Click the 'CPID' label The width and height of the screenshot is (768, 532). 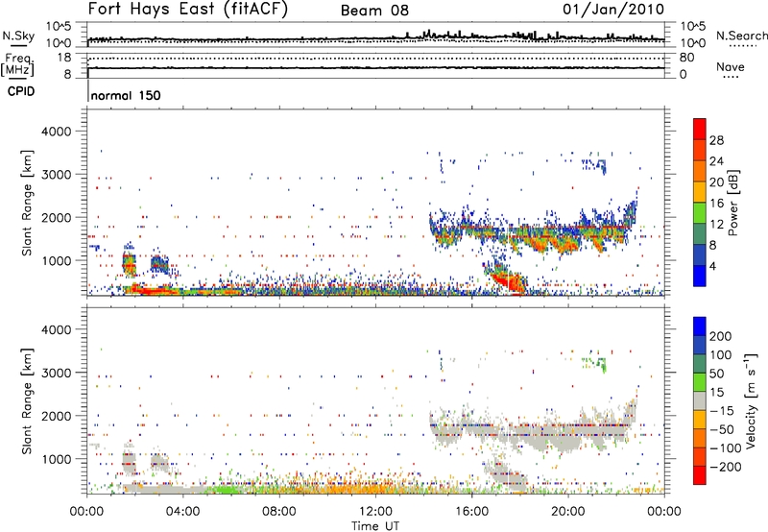(21, 91)
